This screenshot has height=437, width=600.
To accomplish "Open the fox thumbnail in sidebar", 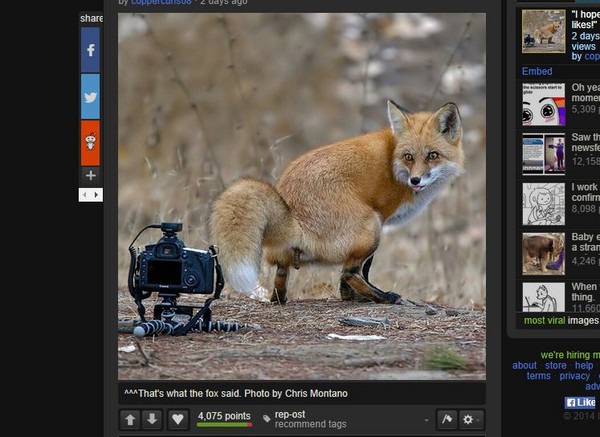I will [x=543, y=31].
